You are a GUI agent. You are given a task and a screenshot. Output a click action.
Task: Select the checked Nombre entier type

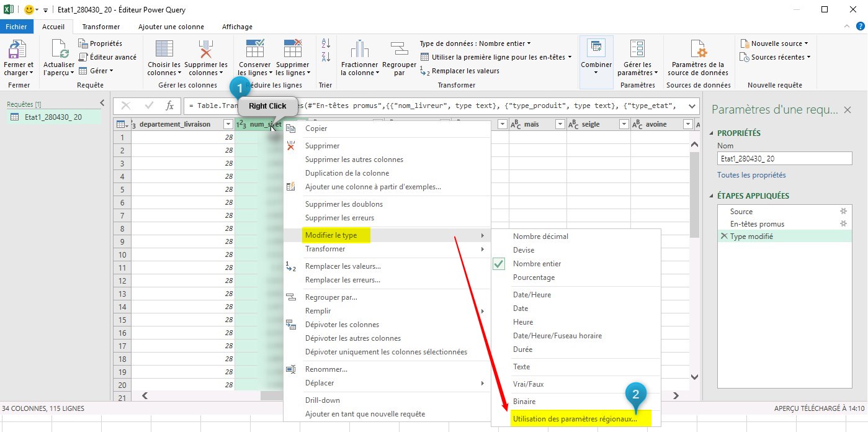tap(537, 264)
